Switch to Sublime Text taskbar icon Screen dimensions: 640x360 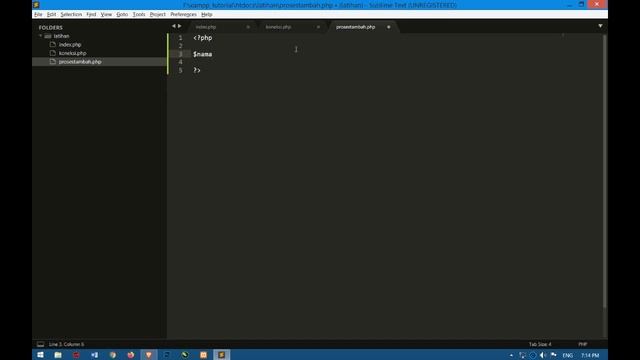pos(221,355)
